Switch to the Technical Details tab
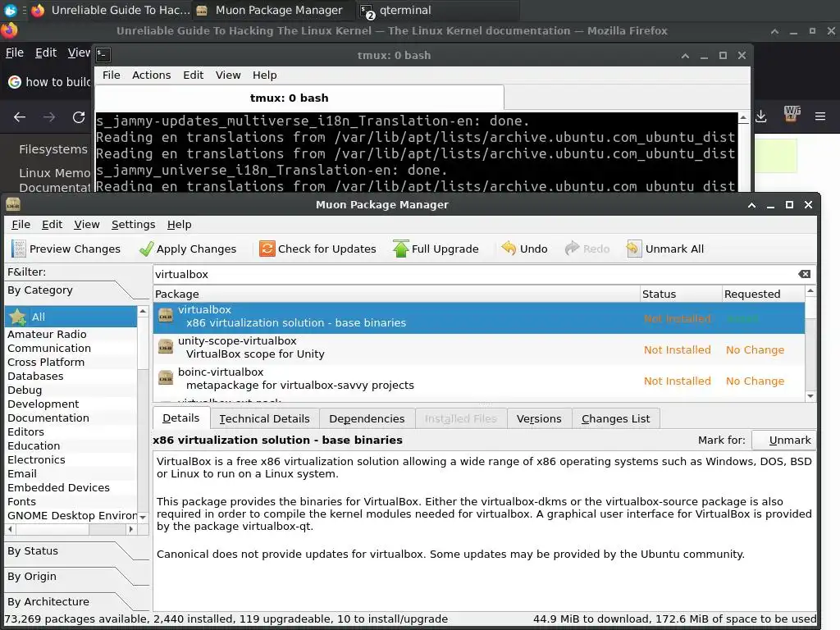840x630 pixels. 264,418
